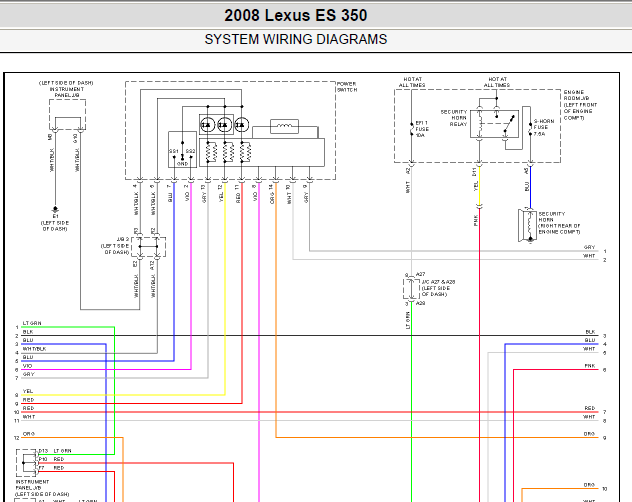Viewport: 632px width, 502px height.
Task: Click the 'YEL' label at left terminal 8
Action: 28,392
